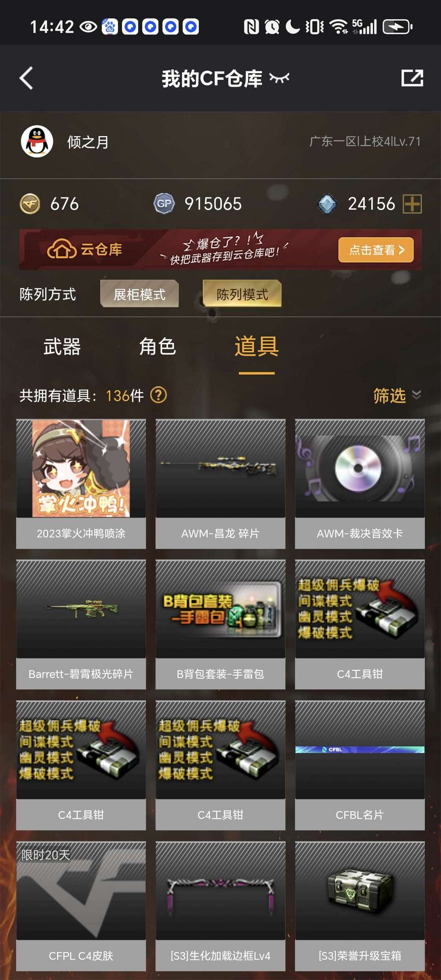
Task: Click the 点击查看 button
Action: coord(376,250)
